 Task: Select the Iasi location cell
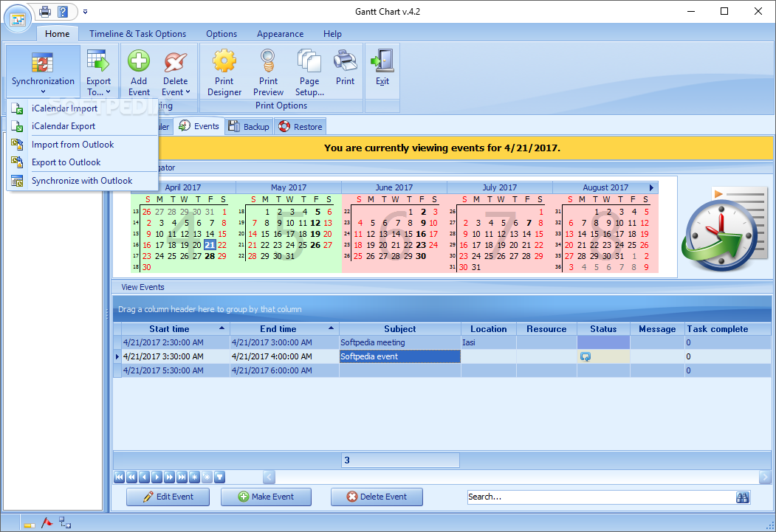coord(489,342)
